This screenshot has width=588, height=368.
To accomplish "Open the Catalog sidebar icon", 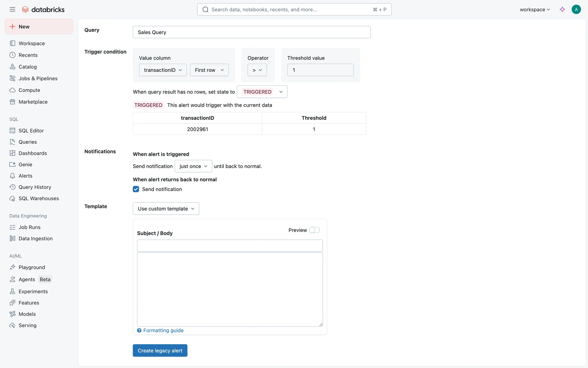I will pos(12,67).
